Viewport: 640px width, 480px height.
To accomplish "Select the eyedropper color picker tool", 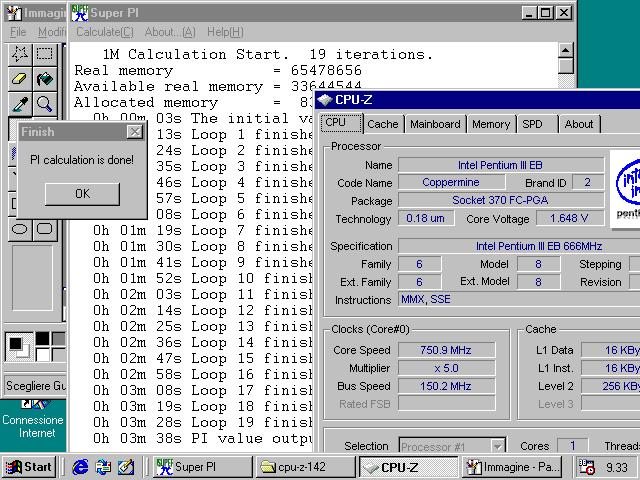I will click(20, 104).
